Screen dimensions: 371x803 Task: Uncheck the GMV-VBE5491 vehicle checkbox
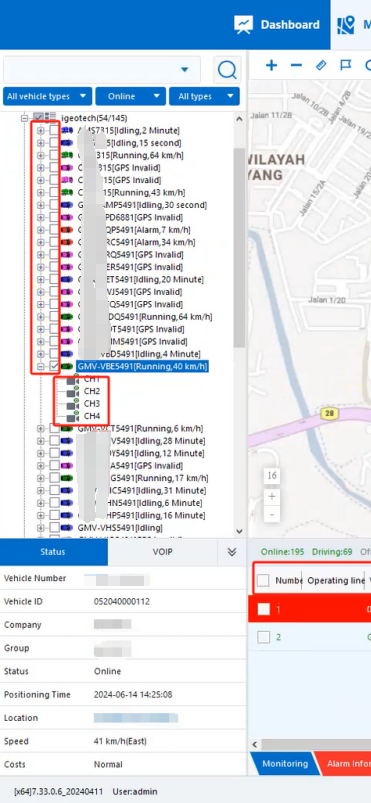coord(54,367)
